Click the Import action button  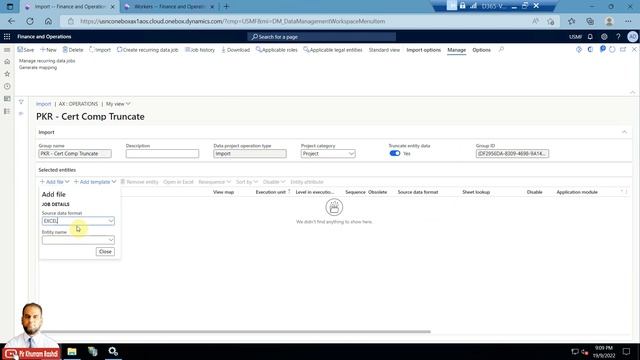tap(100, 50)
